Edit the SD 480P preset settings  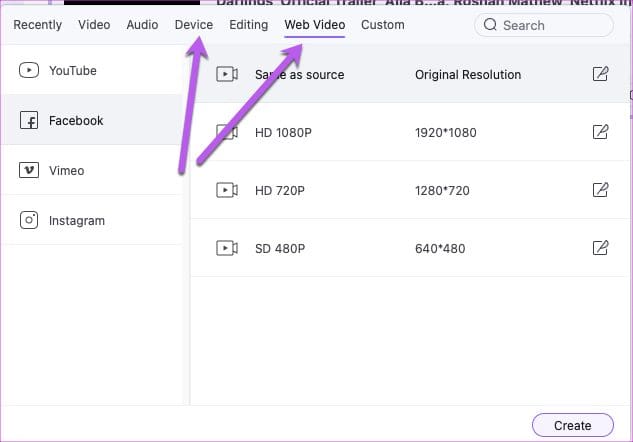[x=600, y=248]
